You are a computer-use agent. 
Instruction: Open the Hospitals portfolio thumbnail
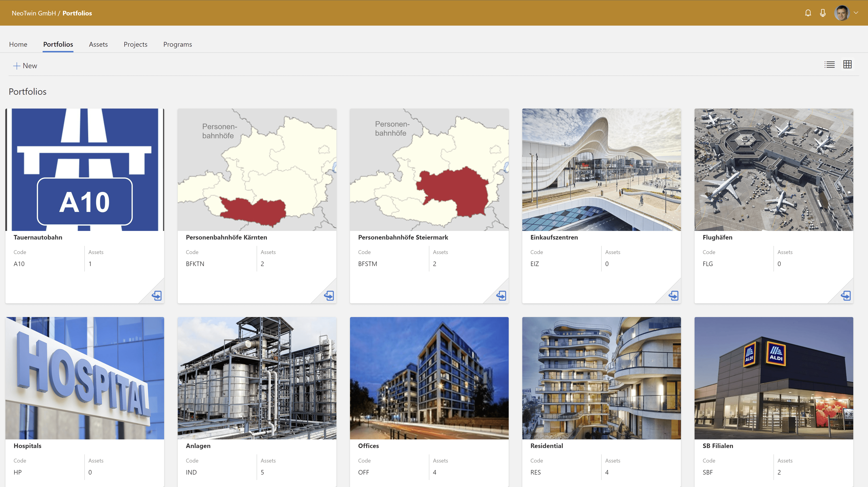tap(85, 378)
